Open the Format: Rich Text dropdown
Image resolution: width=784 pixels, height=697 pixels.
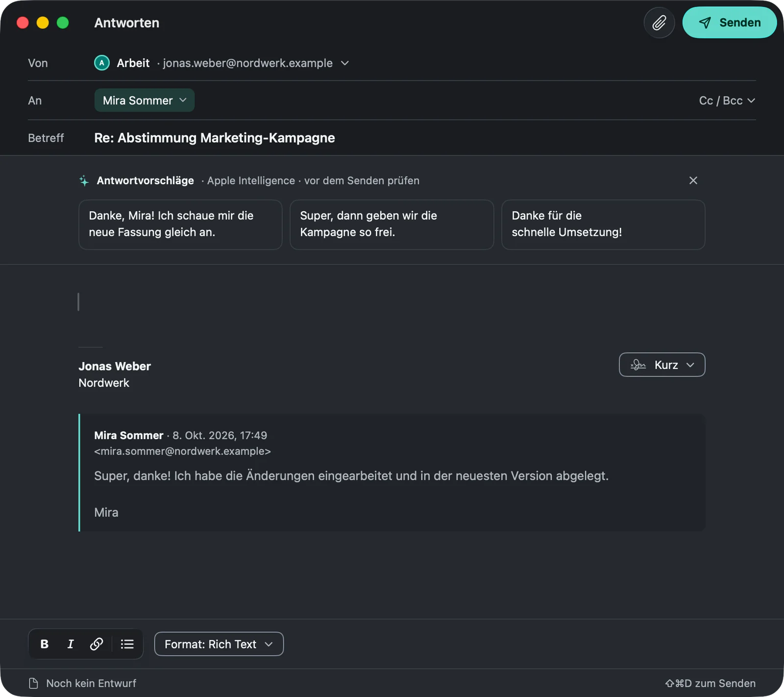[x=219, y=644]
